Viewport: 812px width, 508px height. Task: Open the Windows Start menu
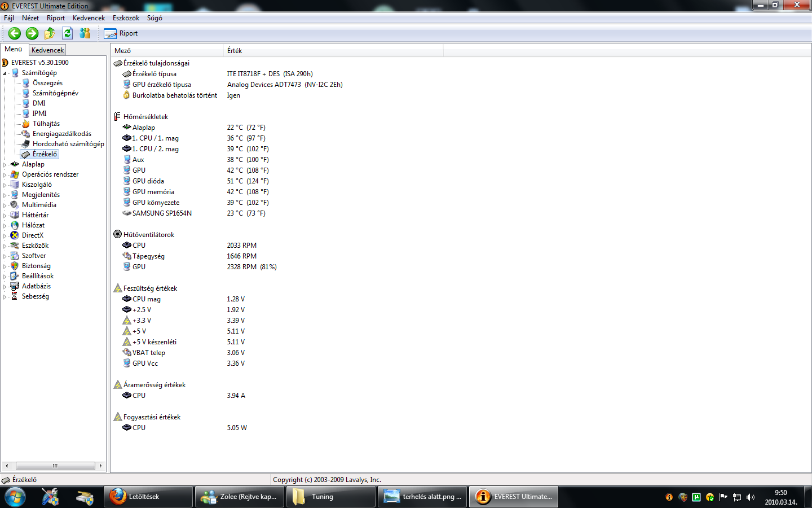point(15,497)
